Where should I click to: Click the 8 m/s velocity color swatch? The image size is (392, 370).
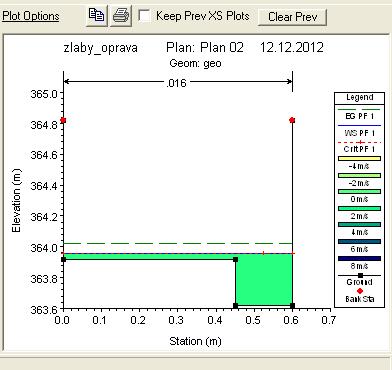click(359, 258)
